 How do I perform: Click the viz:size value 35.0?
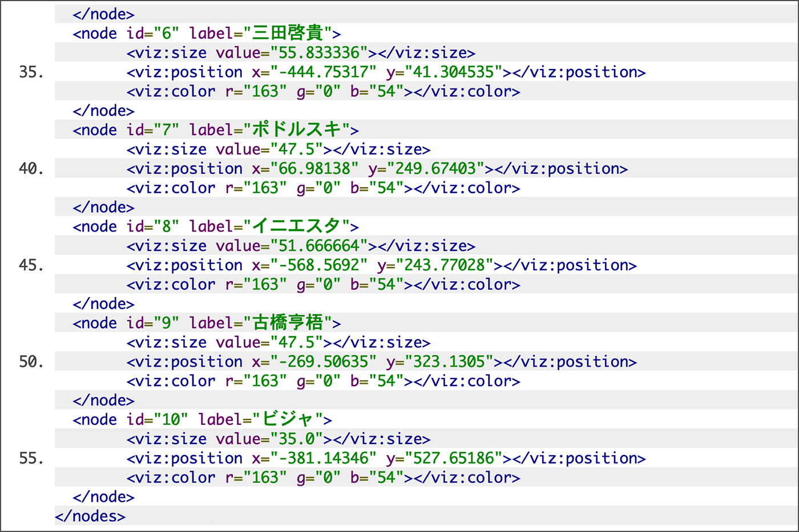pyautogui.click(x=297, y=439)
